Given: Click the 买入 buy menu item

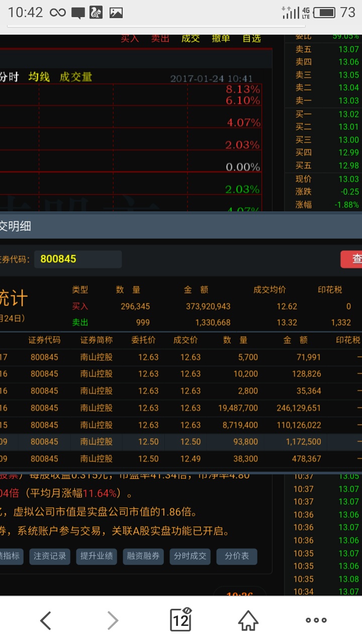Looking at the screenshot, I should (130, 38).
